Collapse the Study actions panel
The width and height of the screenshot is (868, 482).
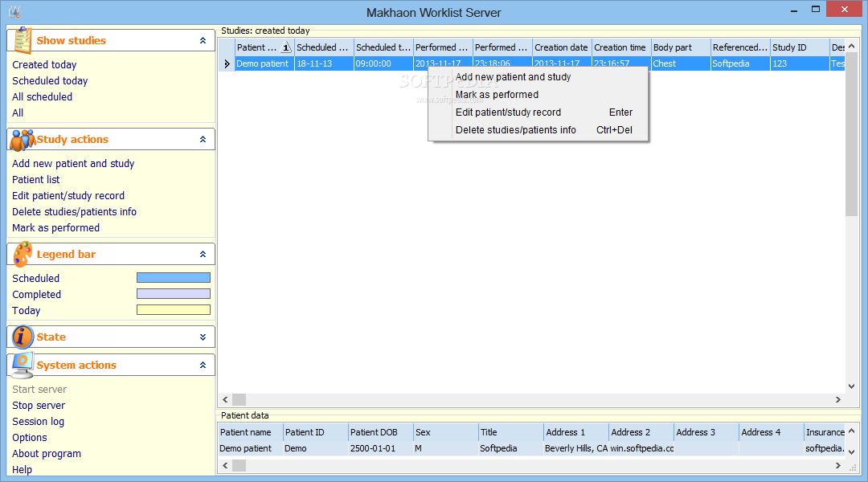(x=203, y=140)
